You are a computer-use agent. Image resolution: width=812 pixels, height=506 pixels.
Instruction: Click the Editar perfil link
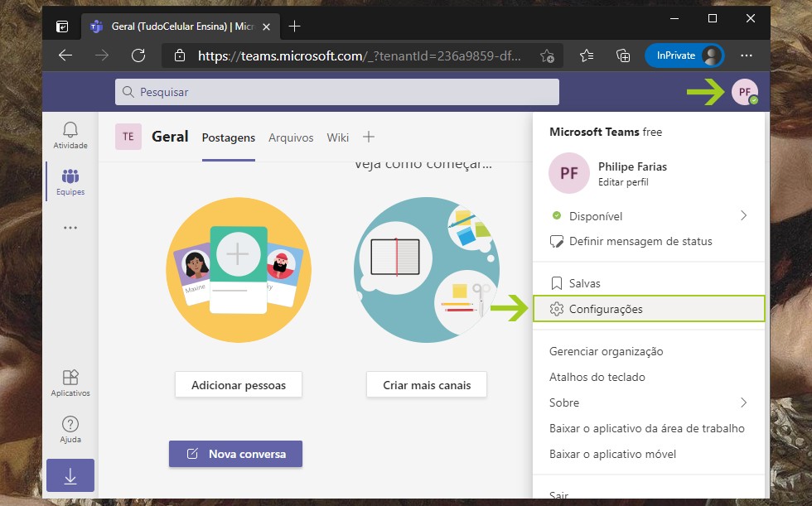[623, 182]
